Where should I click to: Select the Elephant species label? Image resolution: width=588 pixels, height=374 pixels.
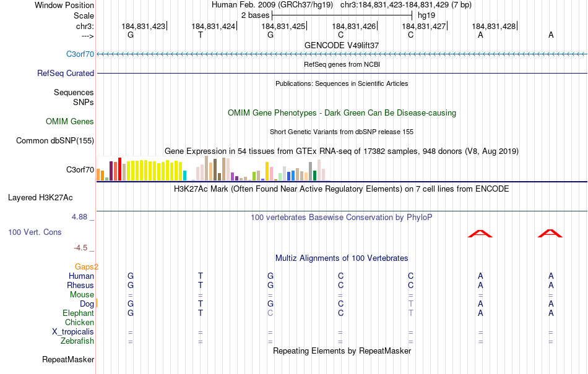click(x=78, y=313)
